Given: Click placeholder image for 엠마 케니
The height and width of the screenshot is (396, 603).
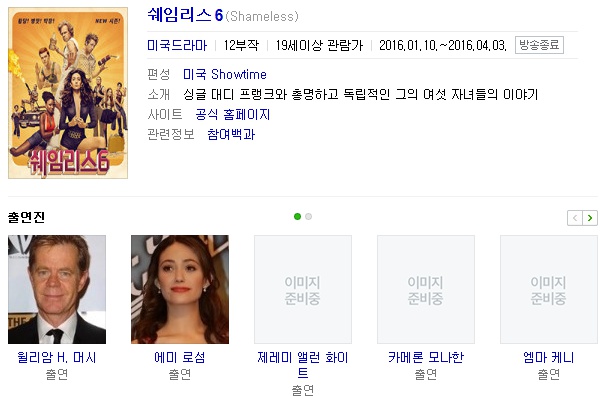Looking at the screenshot, I should [x=549, y=290].
